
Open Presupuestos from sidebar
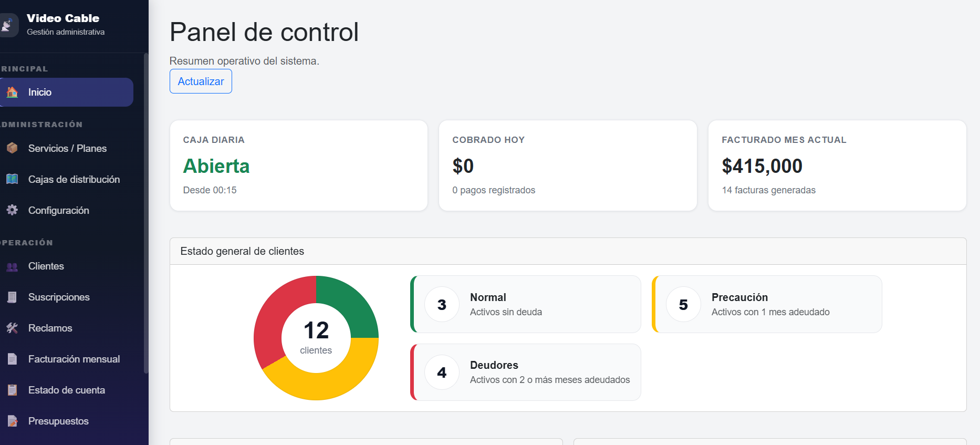click(66, 421)
